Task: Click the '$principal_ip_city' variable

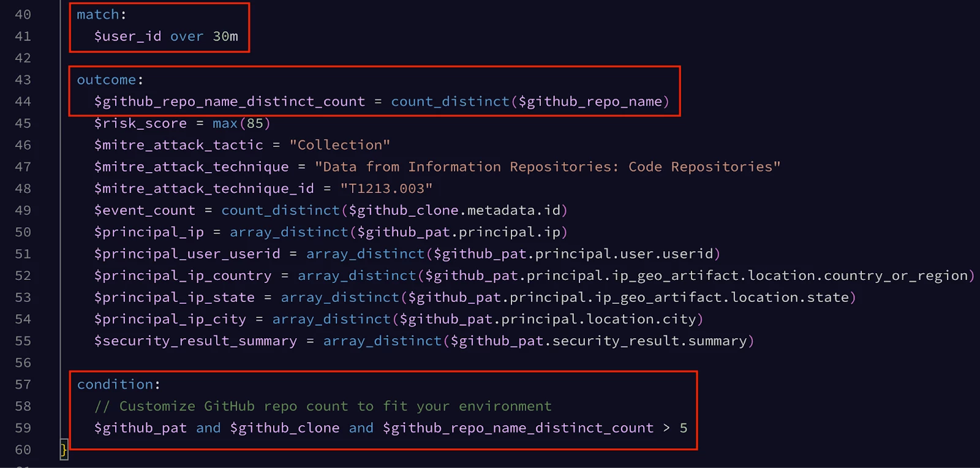Action: 170,319
